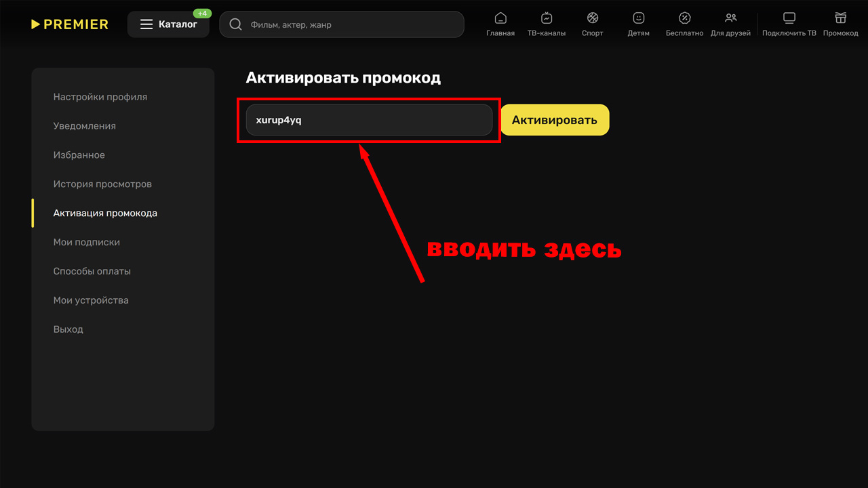Viewport: 868px width, 488px height.
Task: Focus the Фильм, актер, жанр search field
Action: 342,24
